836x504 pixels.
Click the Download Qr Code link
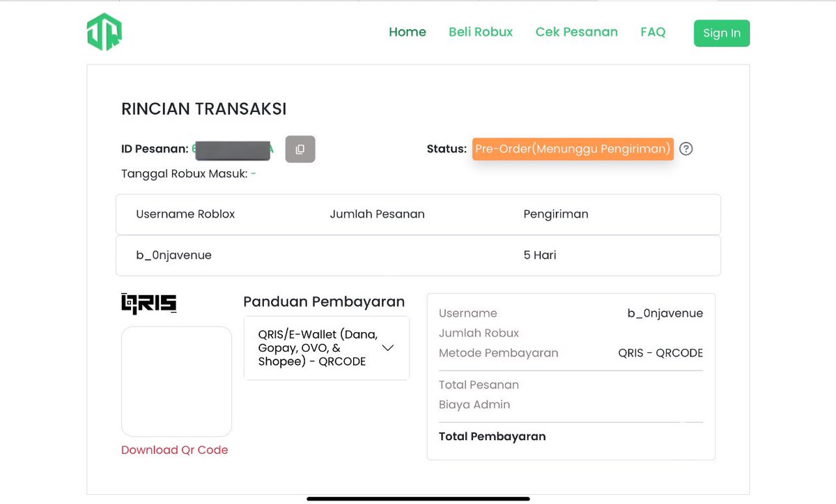point(174,450)
